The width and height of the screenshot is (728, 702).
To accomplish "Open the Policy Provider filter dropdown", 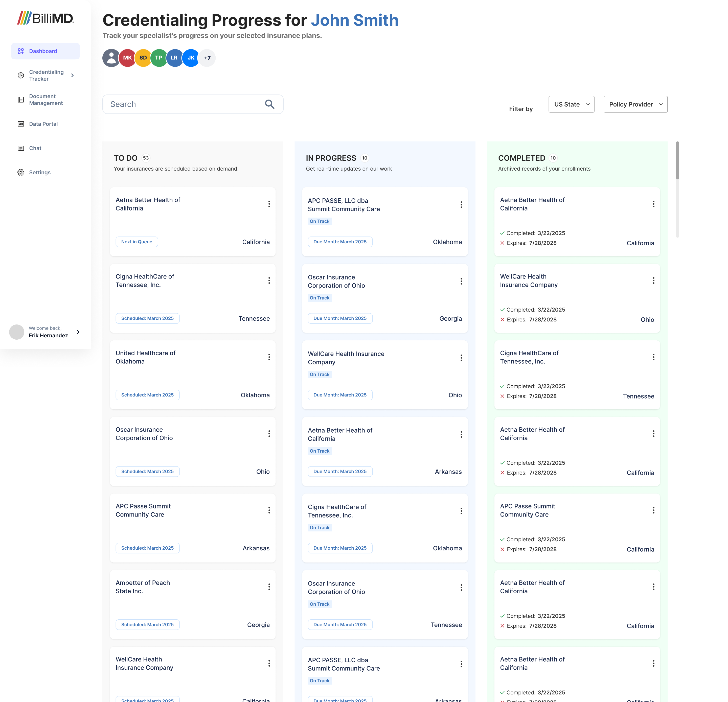I will pos(635,104).
